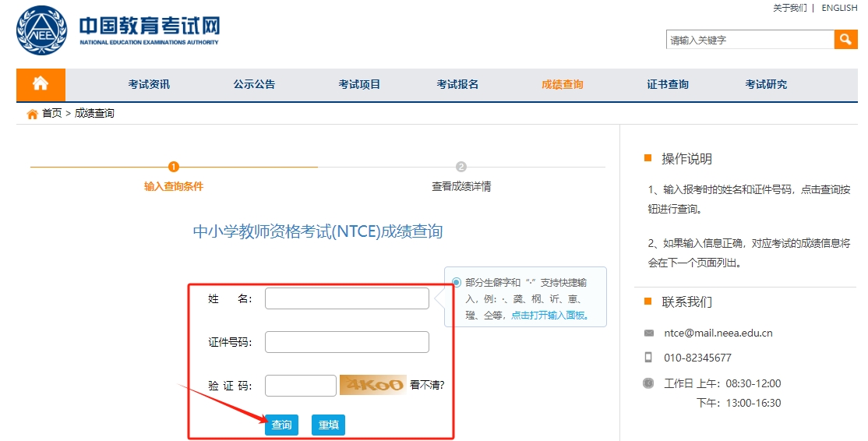
Task: Focus the 姓名 name input field
Action: click(347, 298)
